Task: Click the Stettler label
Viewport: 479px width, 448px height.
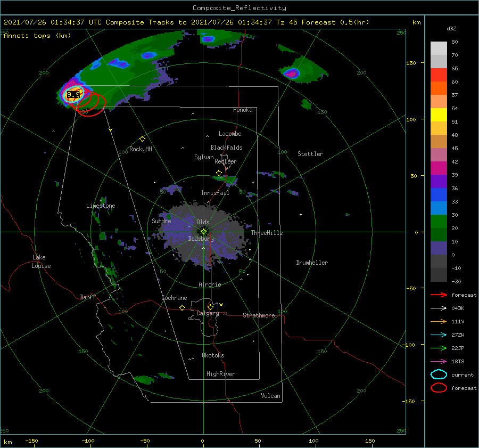Action: click(310, 154)
